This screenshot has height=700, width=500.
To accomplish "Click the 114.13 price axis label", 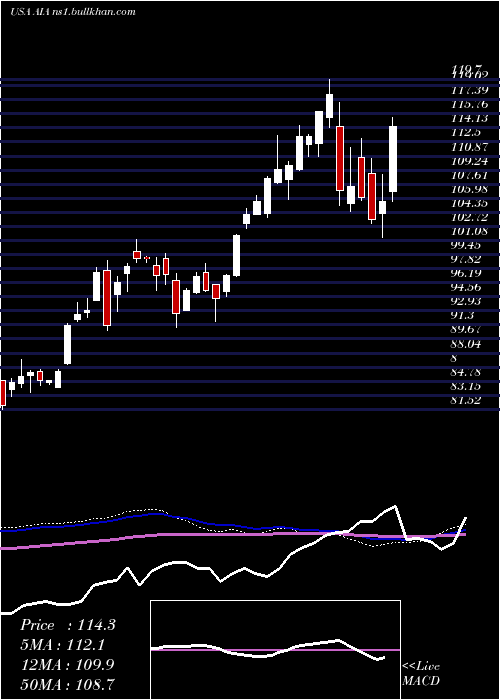I will tap(470, 119).
